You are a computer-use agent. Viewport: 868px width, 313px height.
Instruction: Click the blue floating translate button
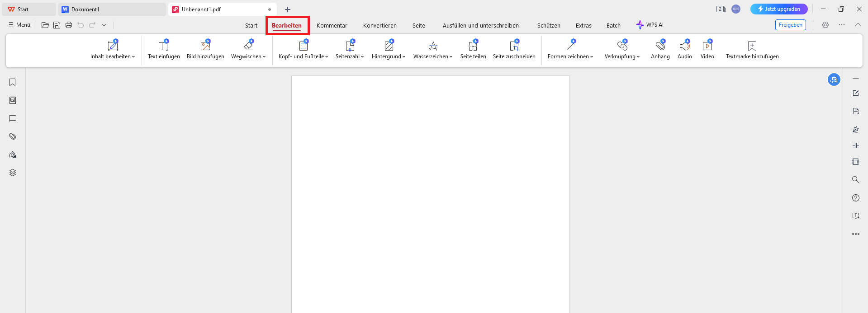click(834, 79)
